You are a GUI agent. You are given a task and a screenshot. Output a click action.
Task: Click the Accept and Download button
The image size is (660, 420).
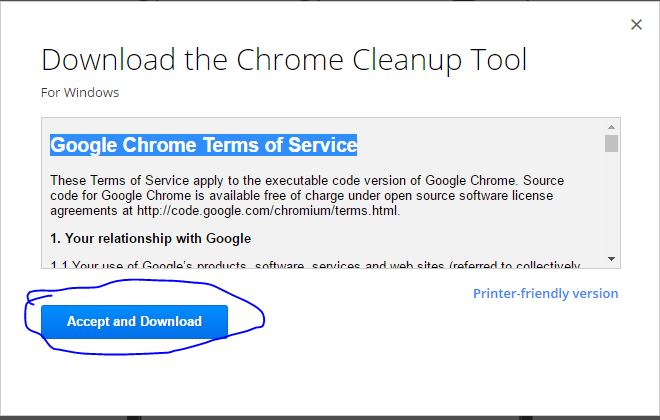click(x=134, y=322)
